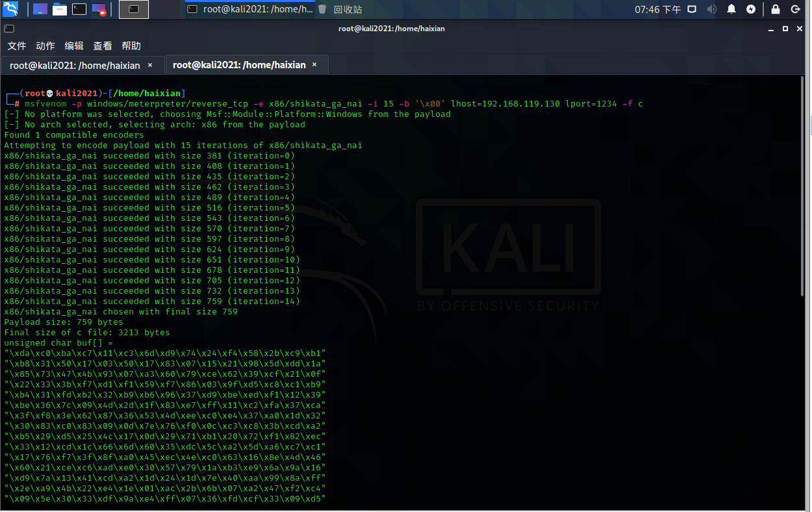Open the 帮助 menu
The width and height of the screenshot is (812, 512).
point(131,45)
